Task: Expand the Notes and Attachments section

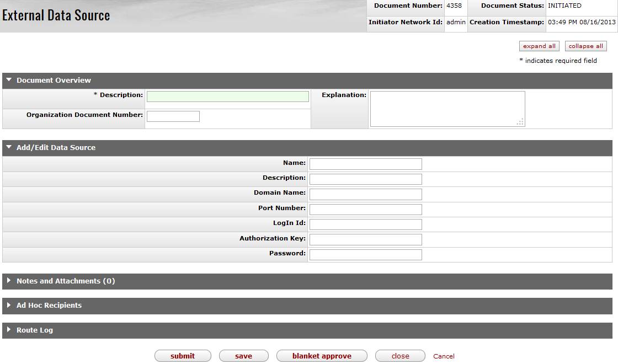Action: point(9,281)
